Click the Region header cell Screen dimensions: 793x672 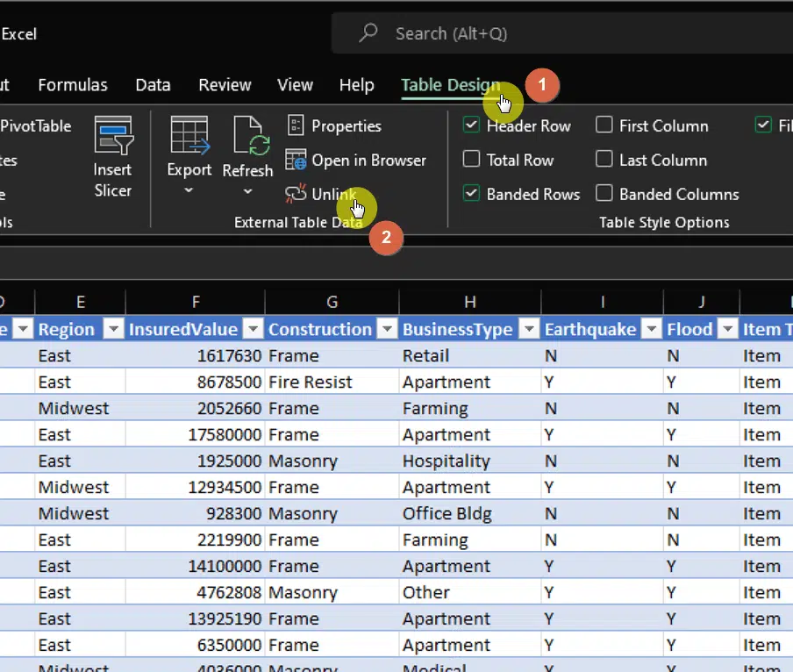coord(81,330)
